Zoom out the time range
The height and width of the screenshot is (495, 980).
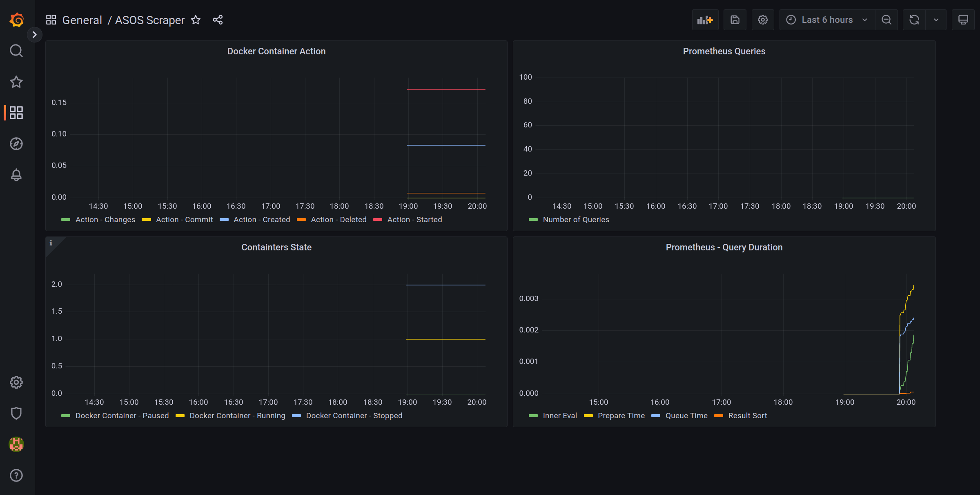(x=886, y=20)
